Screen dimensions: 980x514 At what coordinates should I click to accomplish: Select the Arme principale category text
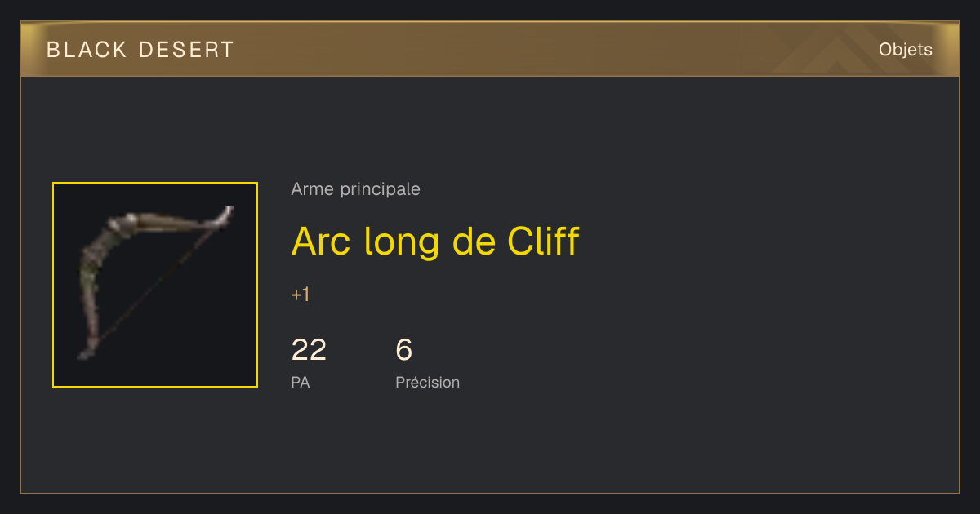(x=356, y=189)
